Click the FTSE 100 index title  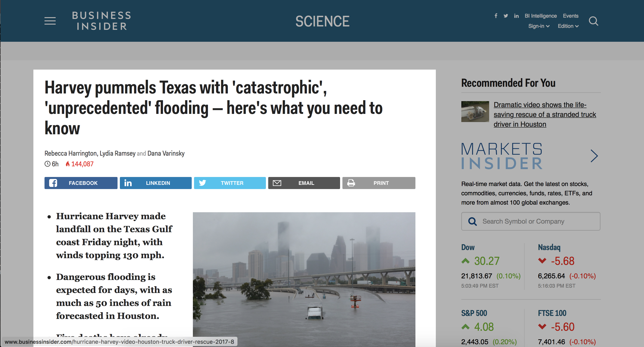point(552,313)
